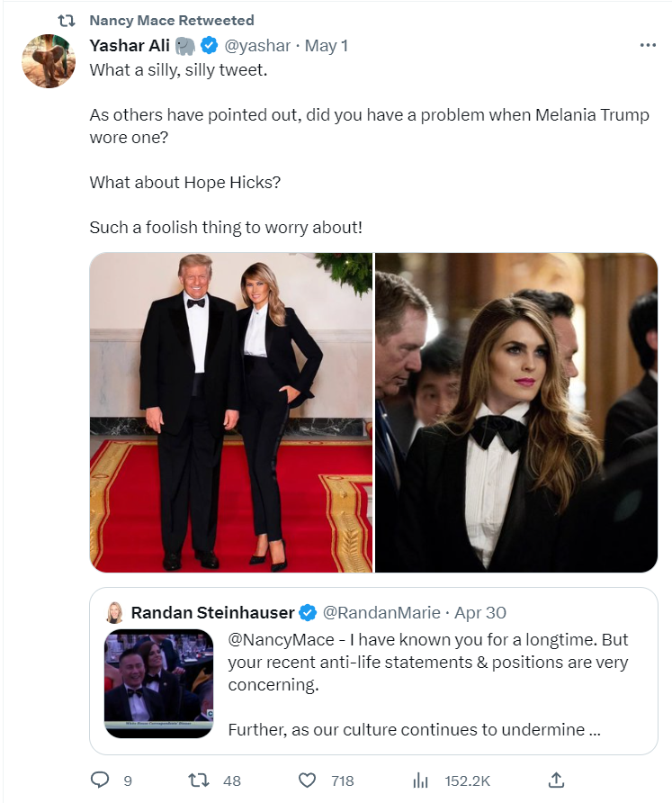The height and width of the screenshot is (803, 672).
Task: Click Yashar Ali's blue verified badge
Action: [210, 45]
